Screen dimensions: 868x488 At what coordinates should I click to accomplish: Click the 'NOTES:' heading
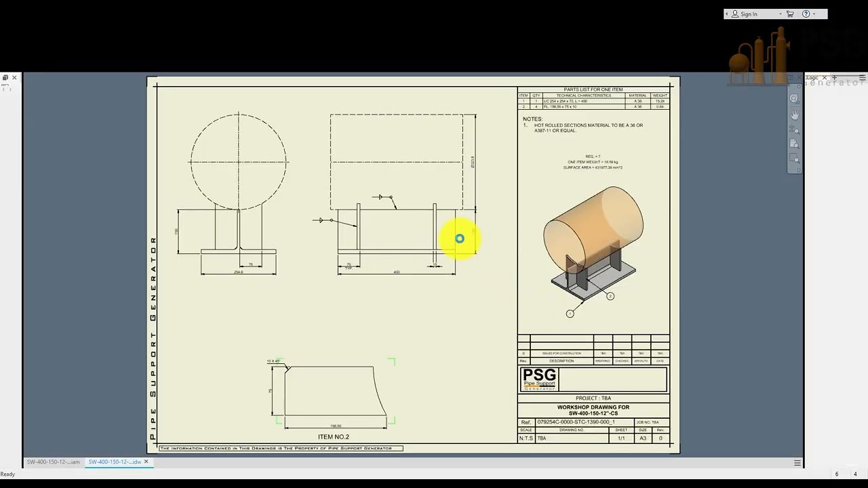(x=532, y=119)
